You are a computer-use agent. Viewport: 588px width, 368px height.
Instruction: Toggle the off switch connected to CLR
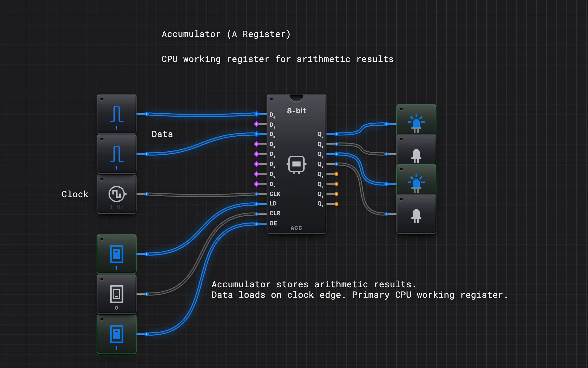click(117, 294)
